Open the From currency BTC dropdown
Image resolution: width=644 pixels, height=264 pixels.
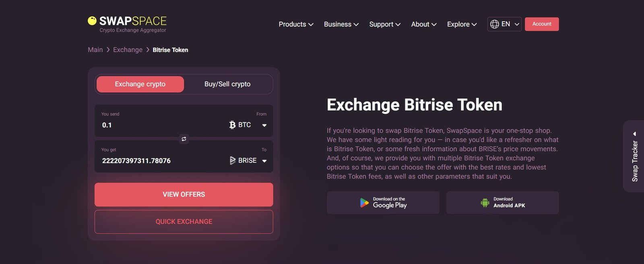[264, 125]
